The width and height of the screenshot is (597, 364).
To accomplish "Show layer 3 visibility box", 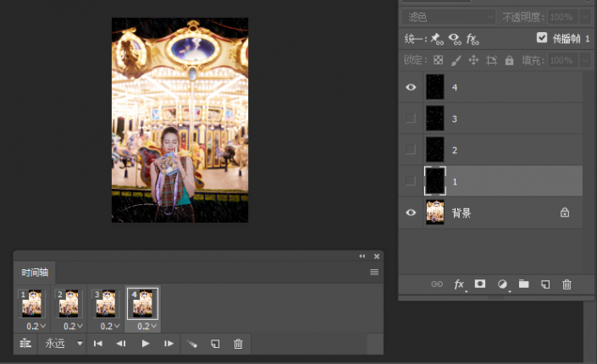I will (x=411, y=119).
